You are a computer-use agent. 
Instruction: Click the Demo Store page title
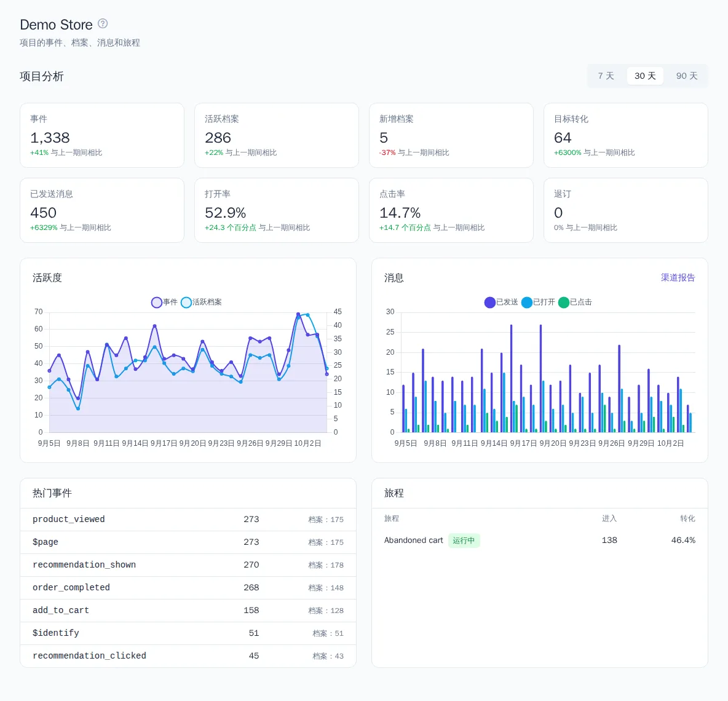coord(56,25)
